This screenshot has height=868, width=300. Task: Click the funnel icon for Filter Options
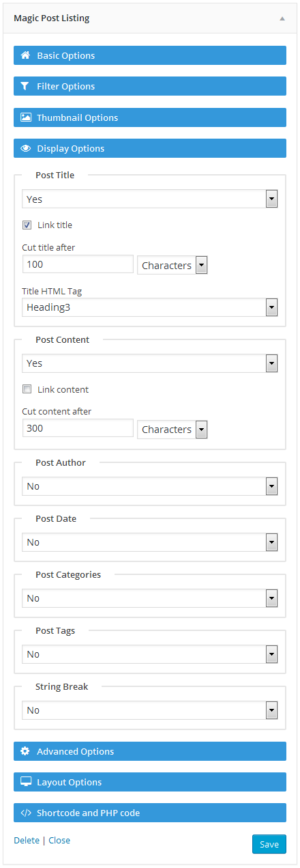click(25, 86)
